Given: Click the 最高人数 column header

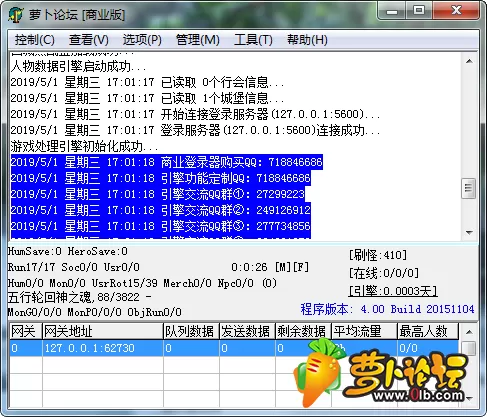Looking at the screenshot, I should (x=428, y=331).
